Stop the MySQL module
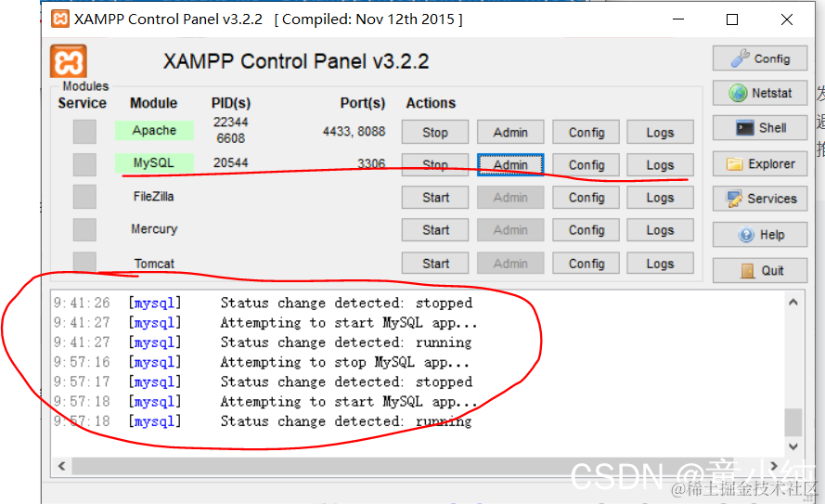 [x=435, y=164]
